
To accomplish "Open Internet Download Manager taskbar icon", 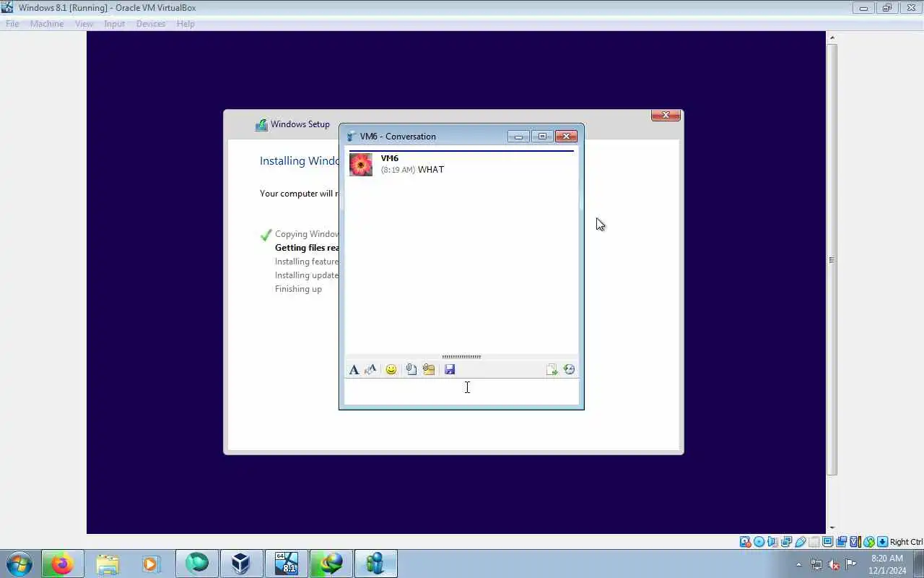I will click(331, 564).
